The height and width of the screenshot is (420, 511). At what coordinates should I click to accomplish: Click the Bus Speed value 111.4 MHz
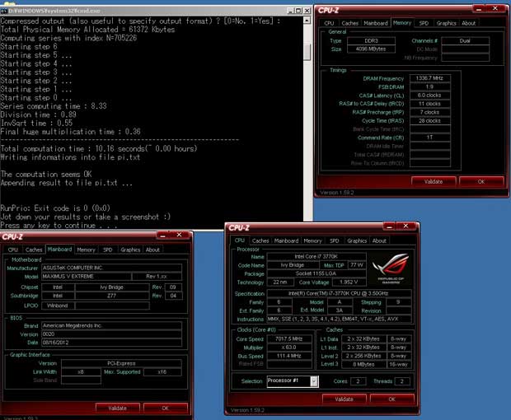(x=289, y=356)
